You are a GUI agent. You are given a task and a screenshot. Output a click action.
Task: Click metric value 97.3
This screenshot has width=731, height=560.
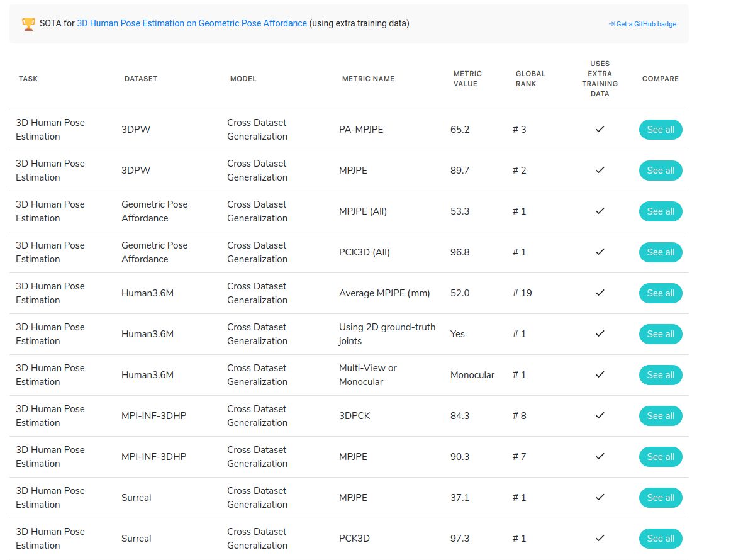coord(460,539)
